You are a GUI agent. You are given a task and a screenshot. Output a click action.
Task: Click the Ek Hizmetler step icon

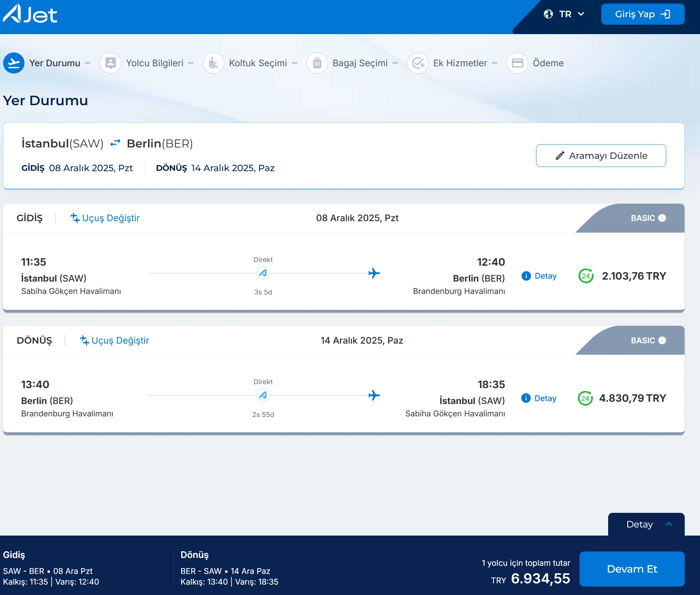[418, 63]
